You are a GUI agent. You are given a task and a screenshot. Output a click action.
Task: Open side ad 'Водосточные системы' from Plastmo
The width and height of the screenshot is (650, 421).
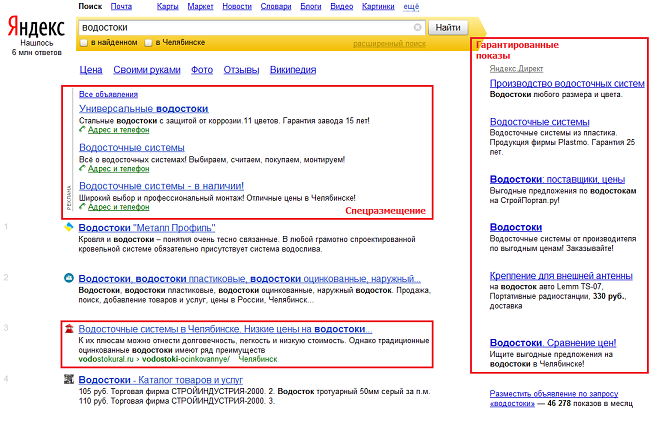(x=539, y=122)
